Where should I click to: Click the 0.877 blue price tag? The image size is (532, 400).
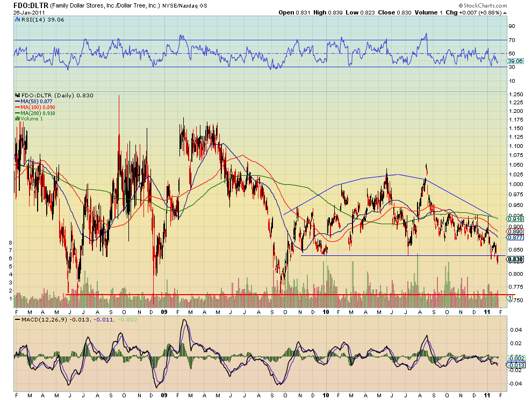[x=515, y=237]
